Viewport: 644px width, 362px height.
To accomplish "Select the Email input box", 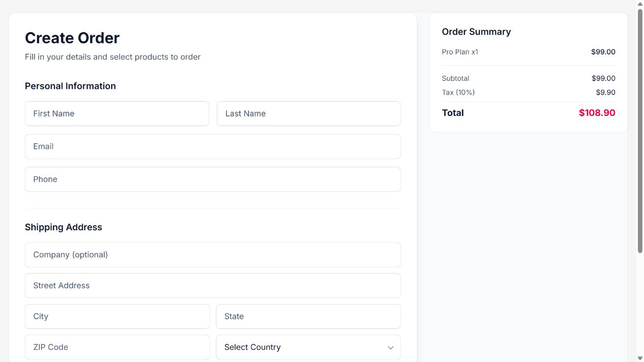I will [213, 146].
